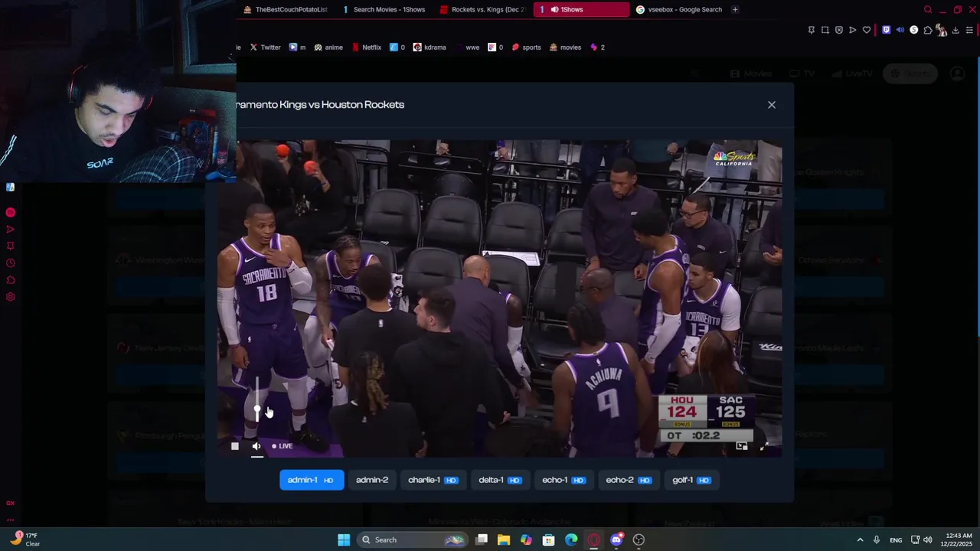The image size is (980, 551).
Task: Click send/flow arrow icon in toolbar
Action: coord(853,31)
